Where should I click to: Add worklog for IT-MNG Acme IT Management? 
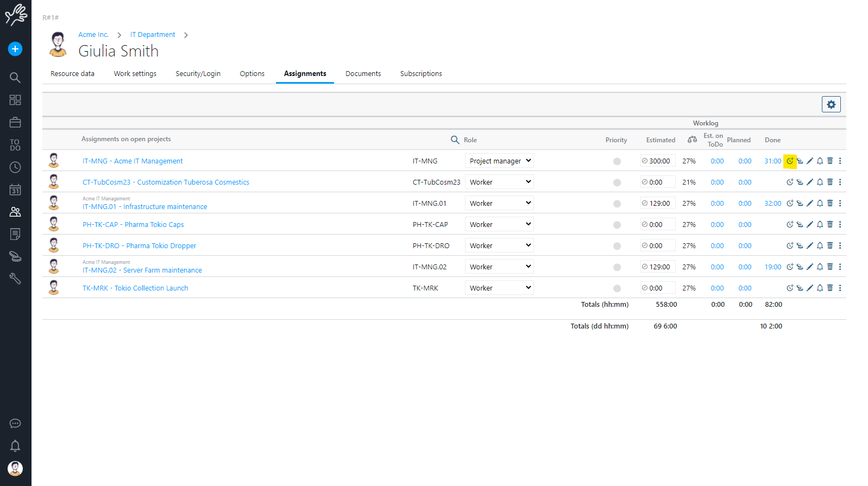[x=790, y=161]
